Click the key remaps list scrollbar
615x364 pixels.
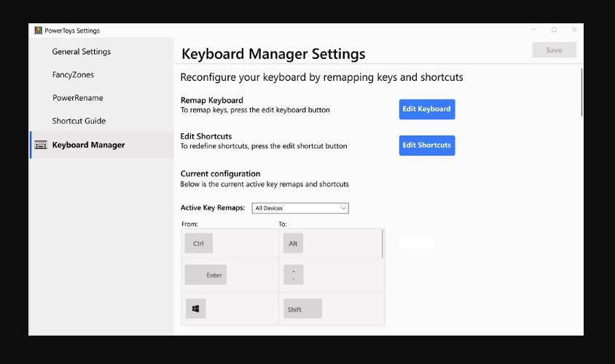[383, 244]
